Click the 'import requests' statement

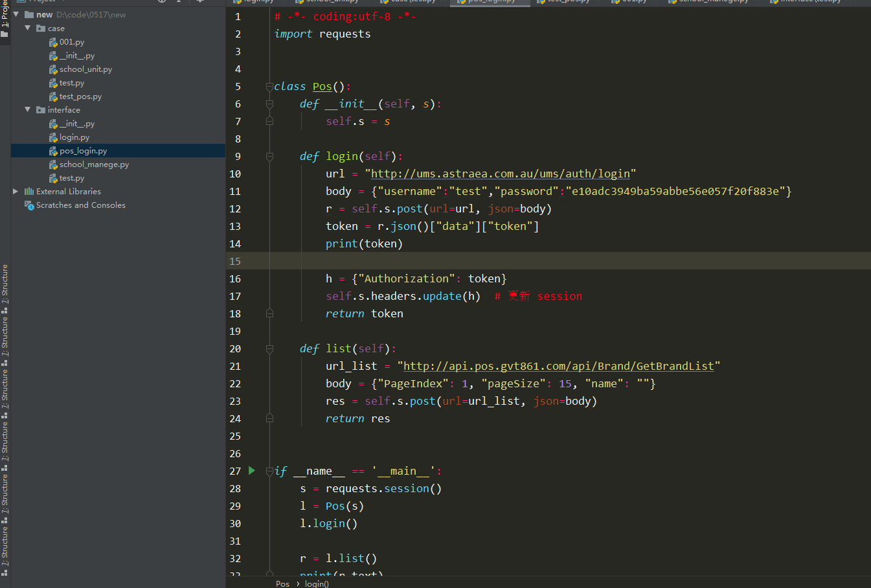(322, 34)
